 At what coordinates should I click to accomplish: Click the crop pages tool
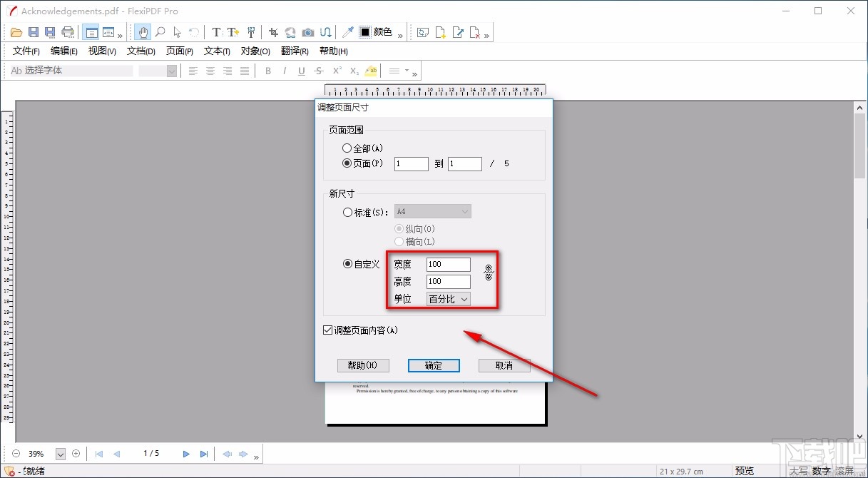[273, 31]
